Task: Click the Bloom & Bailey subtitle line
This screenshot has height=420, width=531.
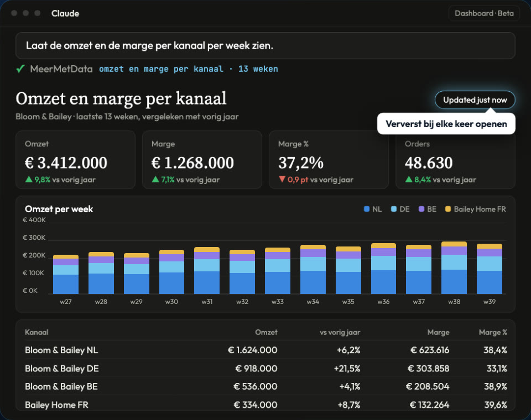Action: click(x=127, y=117)
